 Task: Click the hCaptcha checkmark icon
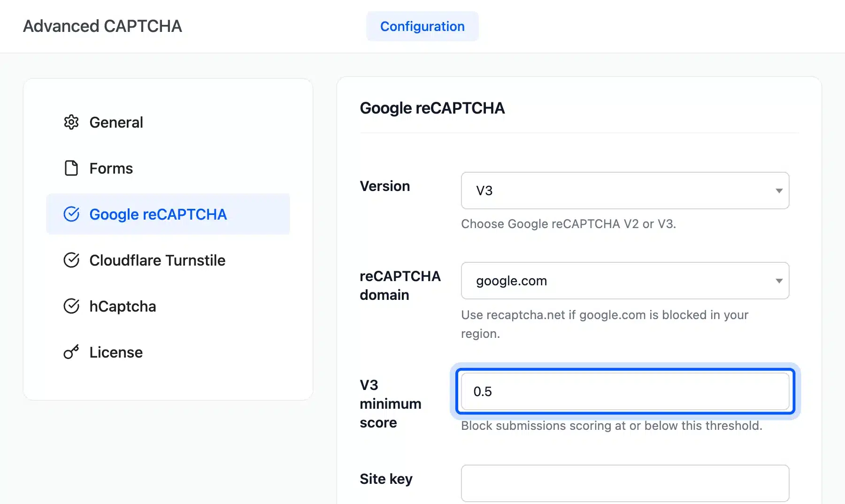pyautogui.click(x=71, y=306)
